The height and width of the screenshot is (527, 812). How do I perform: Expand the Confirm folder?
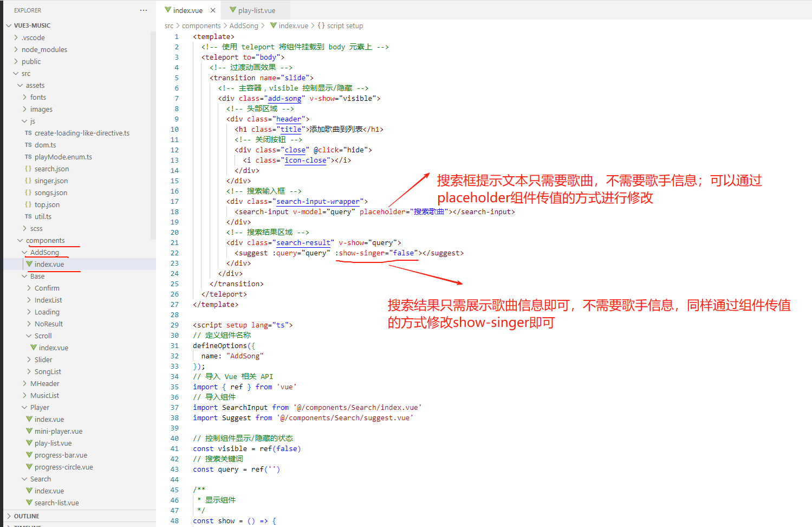(29, 288)
